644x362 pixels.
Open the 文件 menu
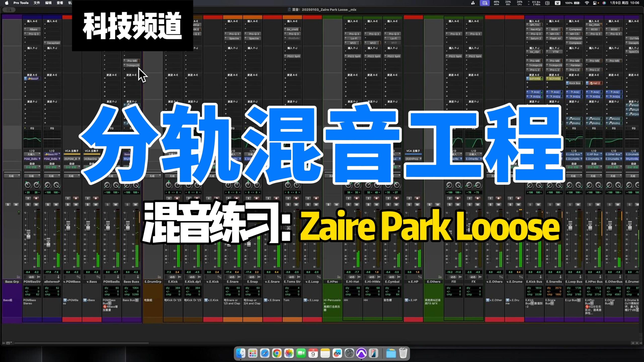37,3
